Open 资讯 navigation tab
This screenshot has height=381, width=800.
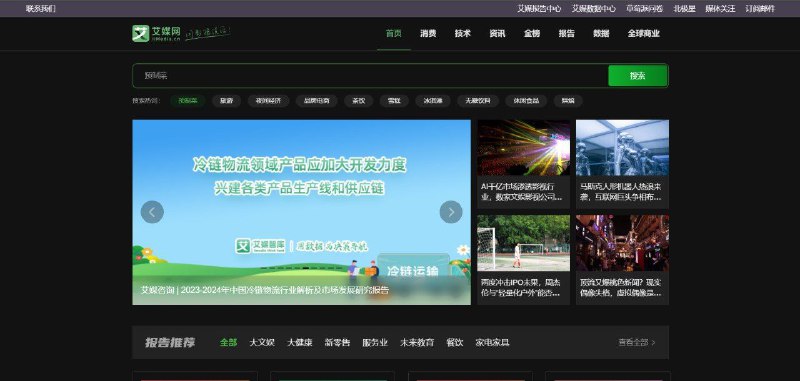point(497,34)
